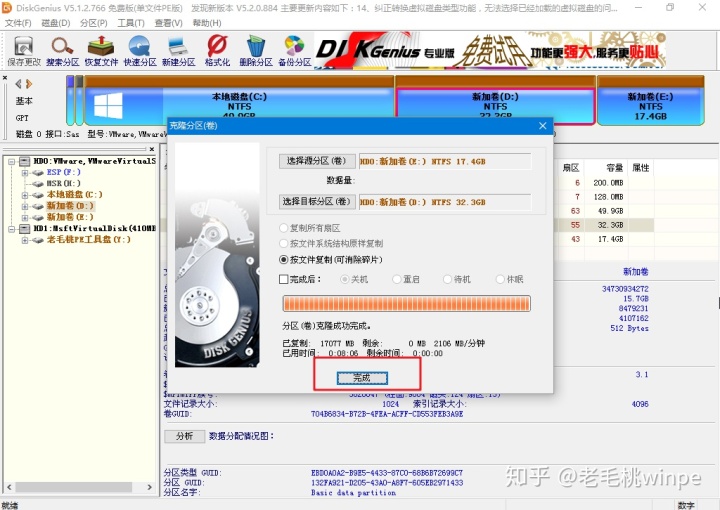Click the 选择源分区(卷) button
Screen dimensions: 720x510
(317, 161)
